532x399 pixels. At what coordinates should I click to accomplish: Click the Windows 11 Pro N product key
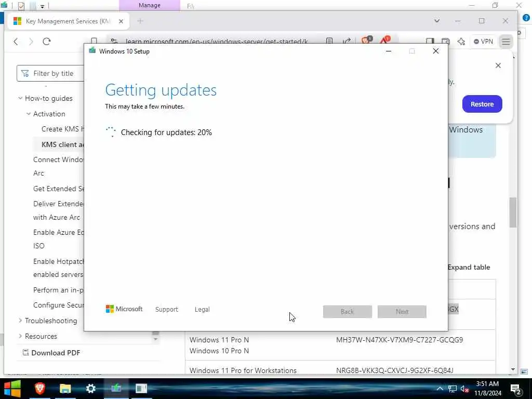[x=400, y=340]
